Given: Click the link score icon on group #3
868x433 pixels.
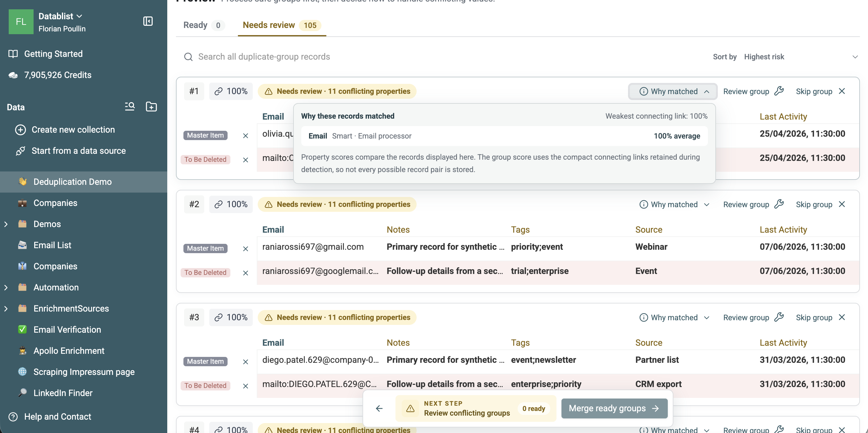Looking at the screenshot, I should tap(218, 317).
